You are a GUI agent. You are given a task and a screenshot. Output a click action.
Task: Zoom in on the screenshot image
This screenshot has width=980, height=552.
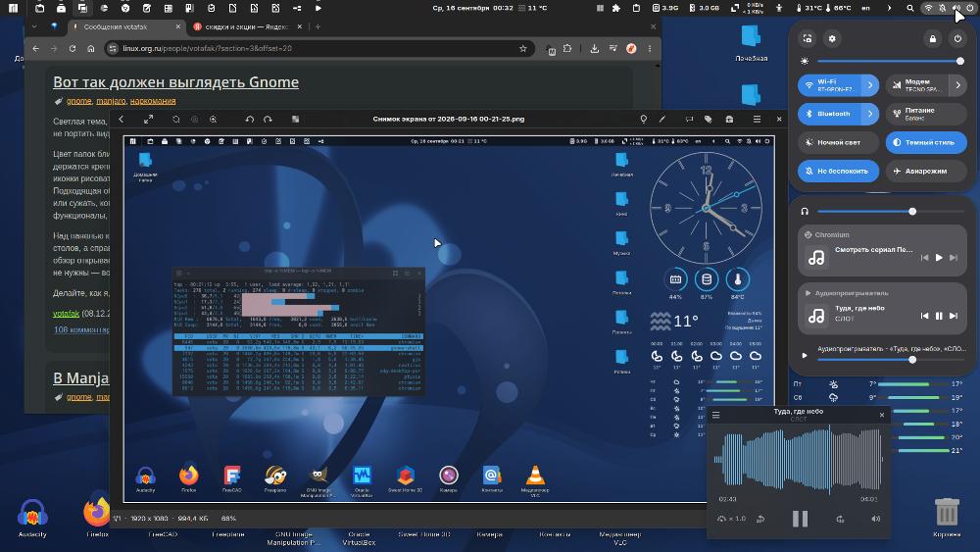pos(213,120)
